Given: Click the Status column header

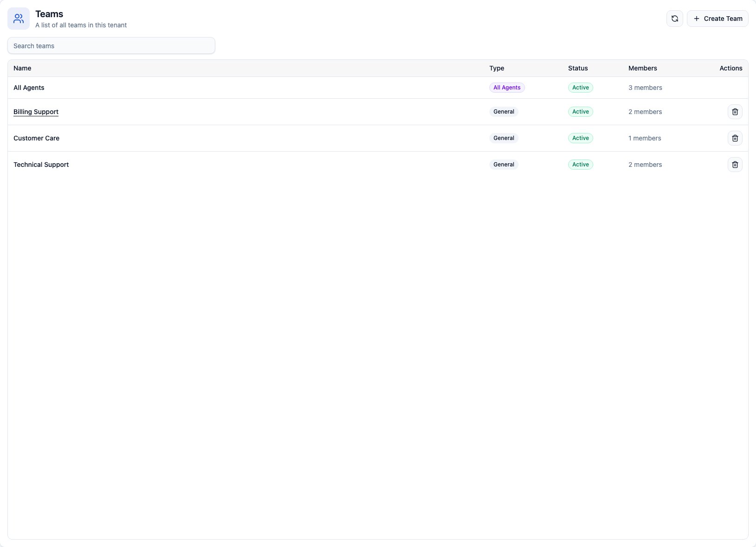Looking at the screenshot, I should (577, 68).
